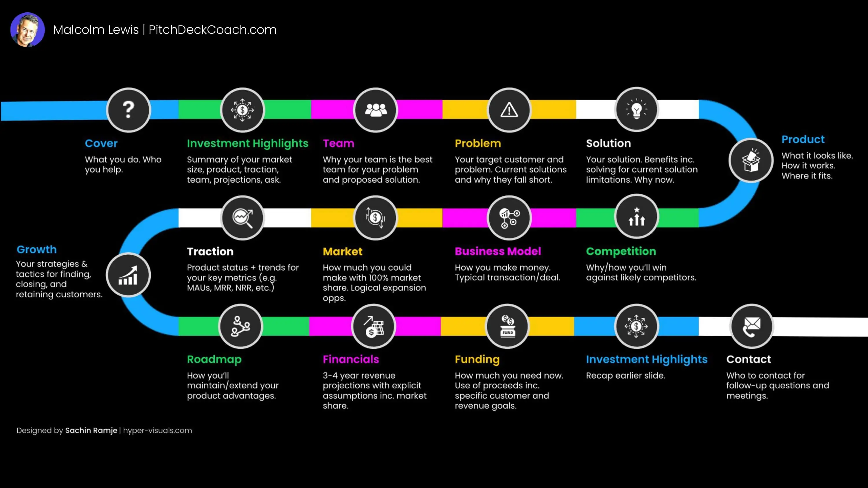Click the Solution lightbulb icon

pyautogui.click(x=637, y=109)
